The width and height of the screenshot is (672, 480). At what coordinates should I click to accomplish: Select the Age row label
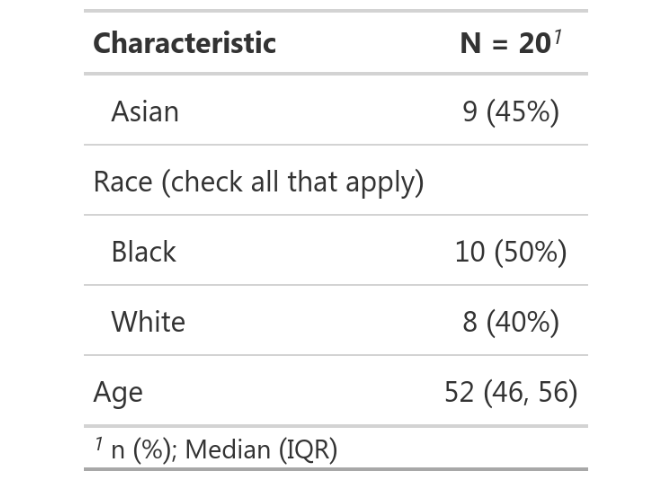tap(118, 393)
